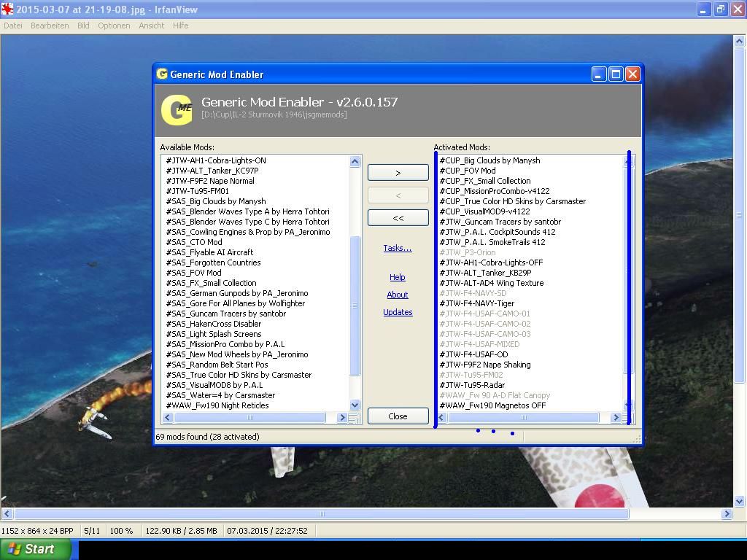The image size is (747, 560).
Task: Open the Hilfe menu
Action: [x=181, y=26]
